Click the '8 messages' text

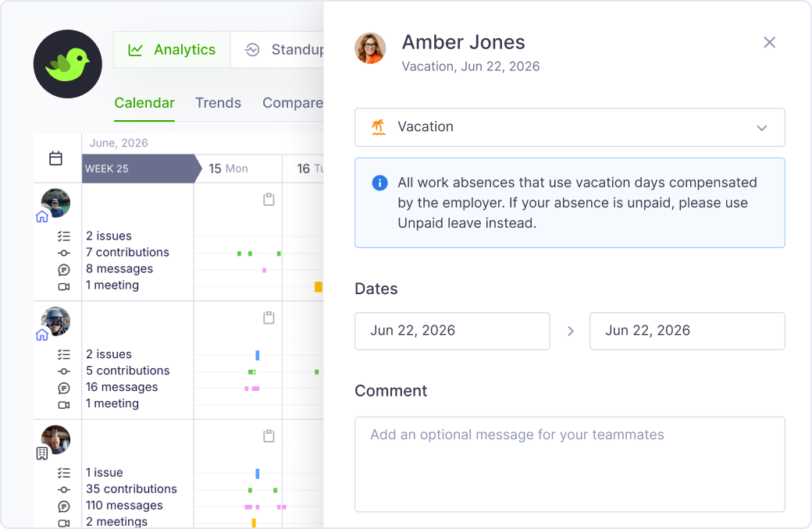coord(119,268)
